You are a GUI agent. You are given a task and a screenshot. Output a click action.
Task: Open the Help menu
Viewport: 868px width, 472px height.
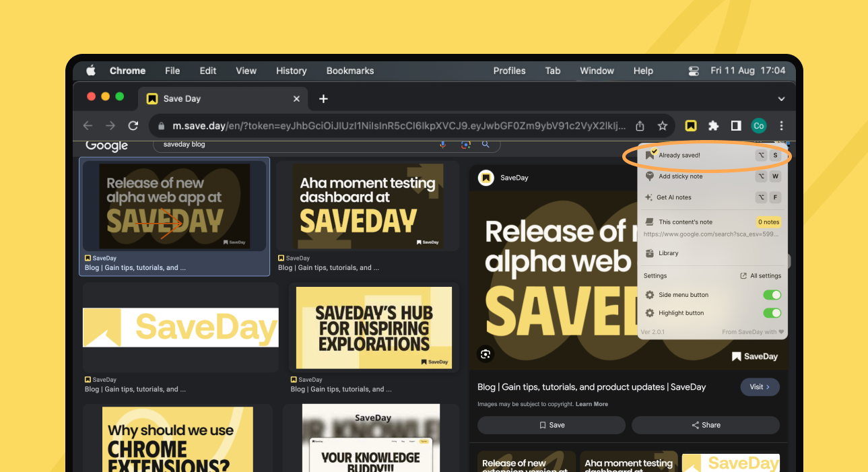(x=643, y=71)
